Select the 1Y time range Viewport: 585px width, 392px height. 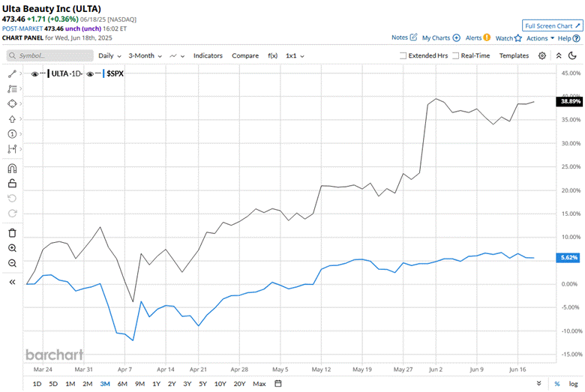pyautogui.click(x=156, y=384)
